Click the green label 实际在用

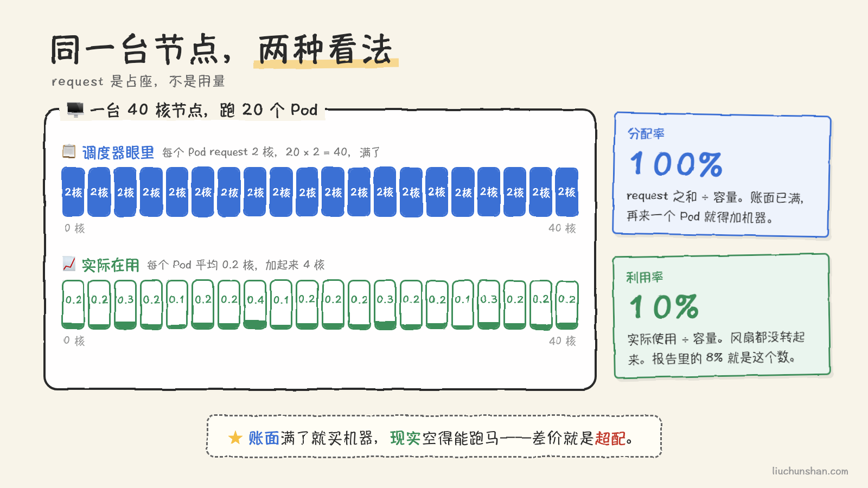click(x=110, y=265)
